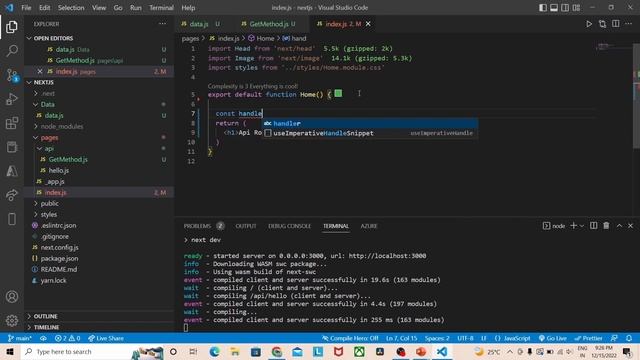Screen dimensions: 640x360
Task: Toggle panel layout icon in title bar
Action: (554, 8)
